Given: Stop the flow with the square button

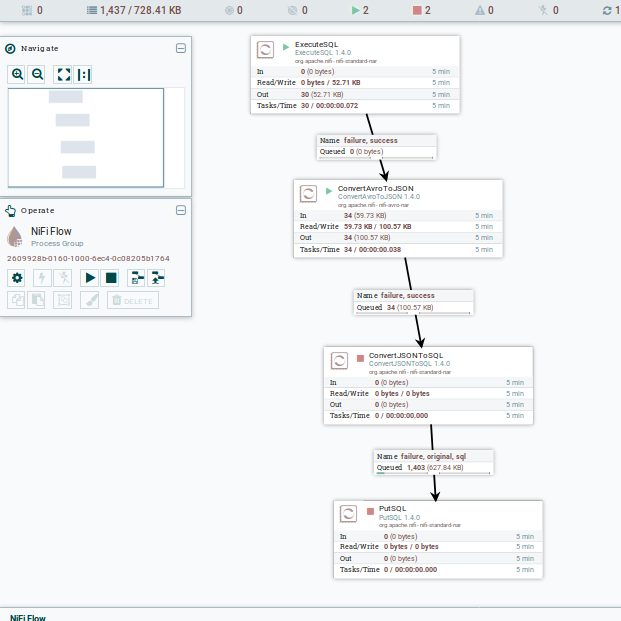Looking at the screenshot, I should [x=111, y=278].
